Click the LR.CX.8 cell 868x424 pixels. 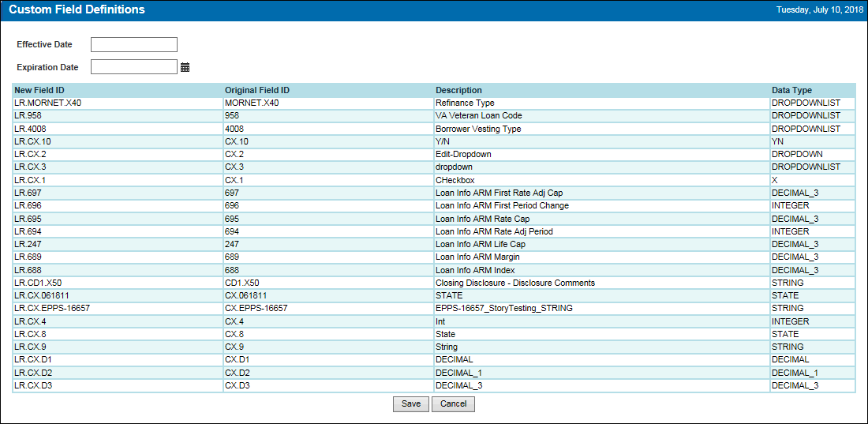click(x=118, y=334)
